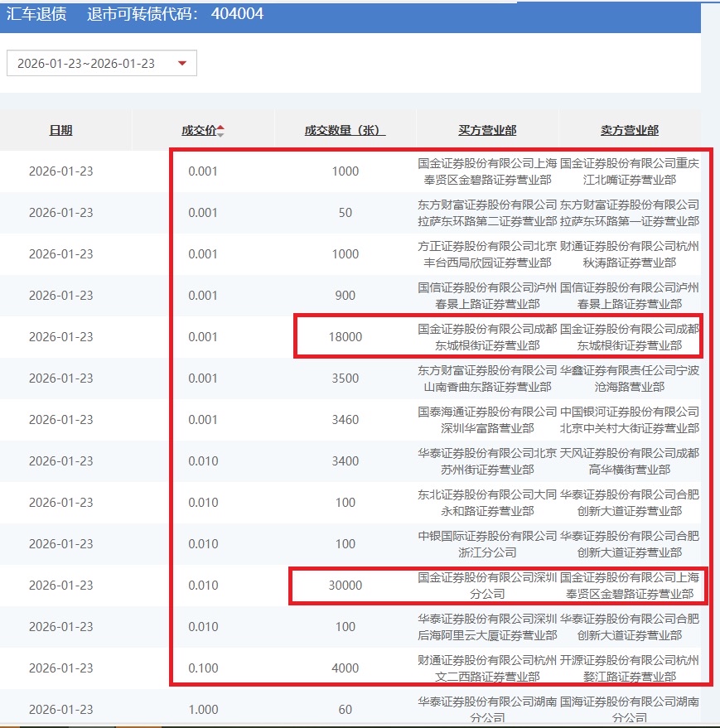Click price 0.100 in the 4000 row

[203, 668]
